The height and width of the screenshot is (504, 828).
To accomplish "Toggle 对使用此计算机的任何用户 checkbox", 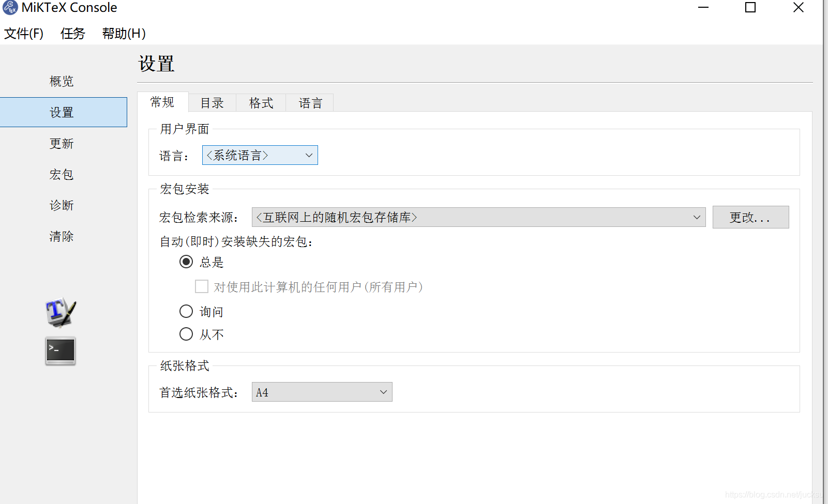I will click(202, 286).
